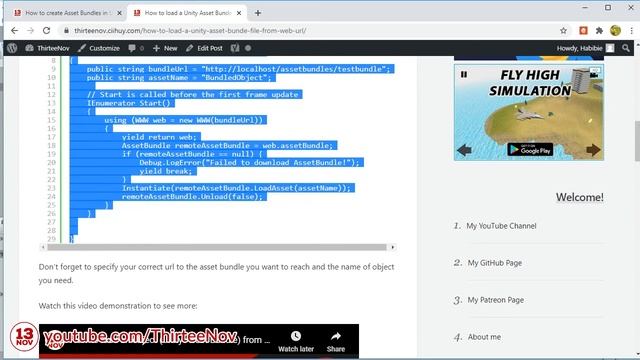Screen dimensions: 640x360
Task: Click 'Watch this video demonstration' text
Action: click(118, 306)
